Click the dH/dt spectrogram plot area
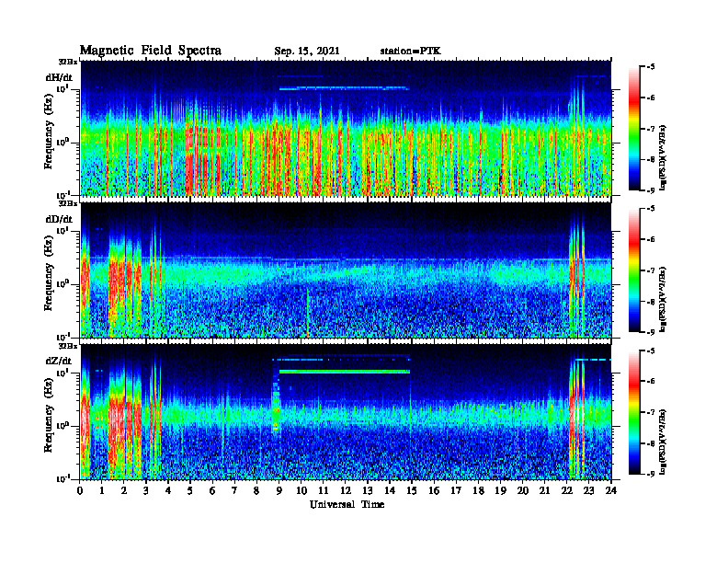 tap(346, 128)
